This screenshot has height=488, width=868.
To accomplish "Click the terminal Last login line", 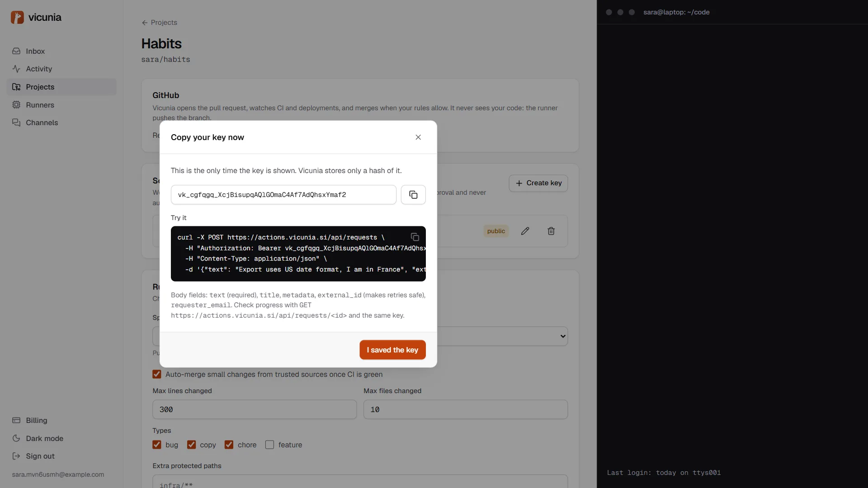I will pos(664,473).
